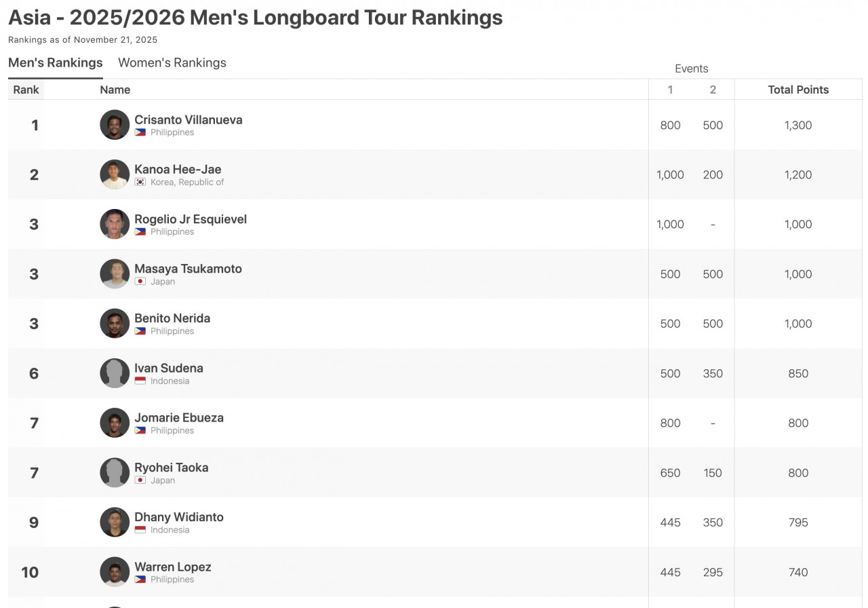
Task: Click the Total Points column header
Action: point(798,90)
